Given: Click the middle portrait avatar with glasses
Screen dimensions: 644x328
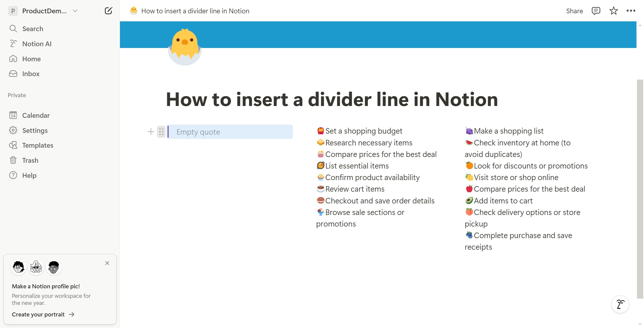Looking at the screenshot, I should point(36,267).
